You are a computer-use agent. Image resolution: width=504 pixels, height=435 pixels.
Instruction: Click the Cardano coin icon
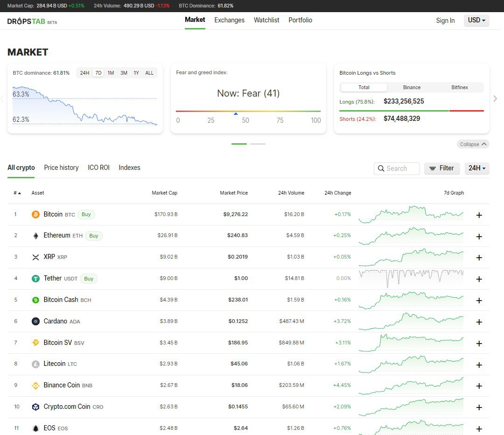(x=35, y=321)
